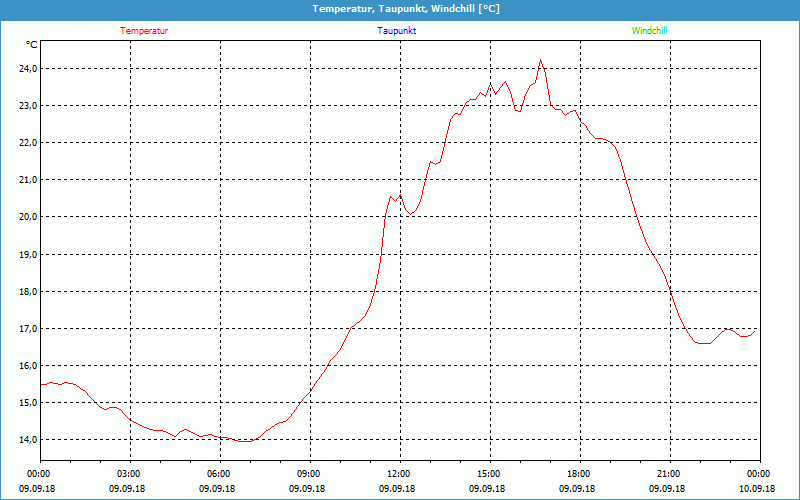Click the 10.09.18 date label

757,489
